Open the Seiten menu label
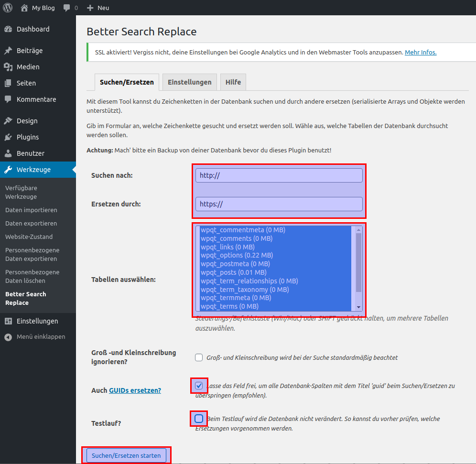The image size is (476, 464). point(26,83)
